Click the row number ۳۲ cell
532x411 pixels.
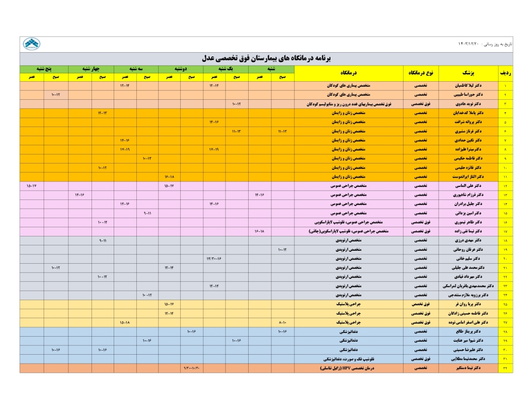[x=505, y=368]
